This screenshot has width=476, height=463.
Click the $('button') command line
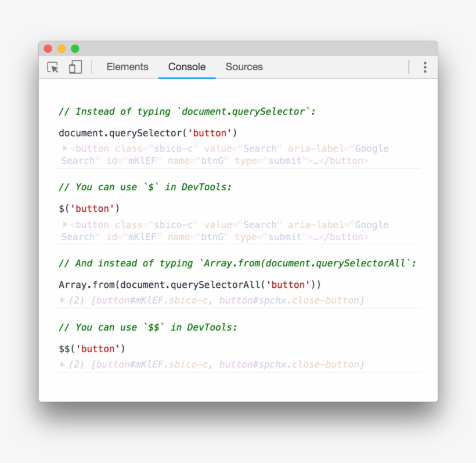89,208
